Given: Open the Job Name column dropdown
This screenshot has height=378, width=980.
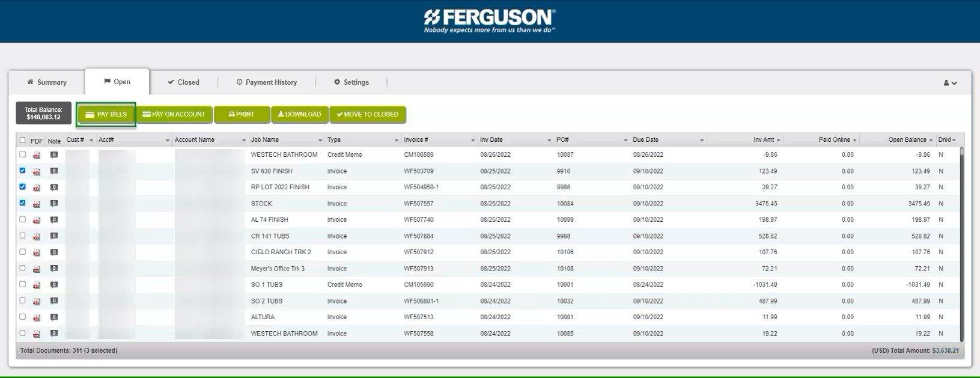Looking at the screenshot, I should [320, 140].
